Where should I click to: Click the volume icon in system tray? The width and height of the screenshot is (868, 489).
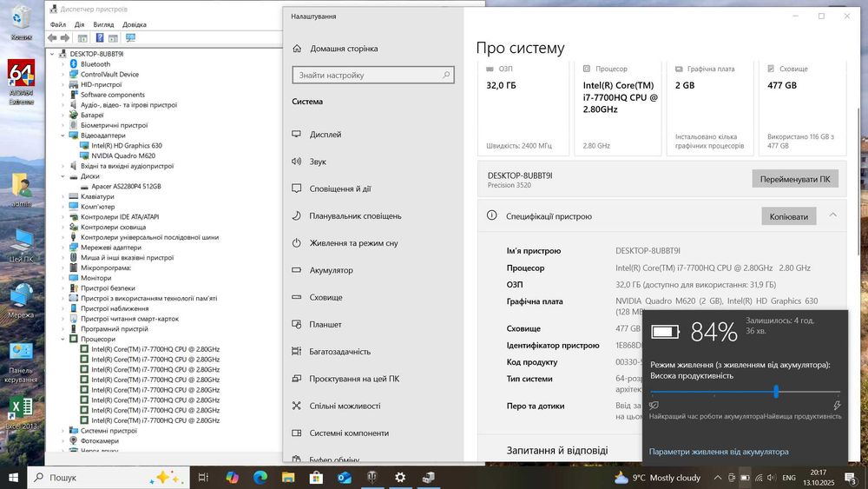click(772, 478)
